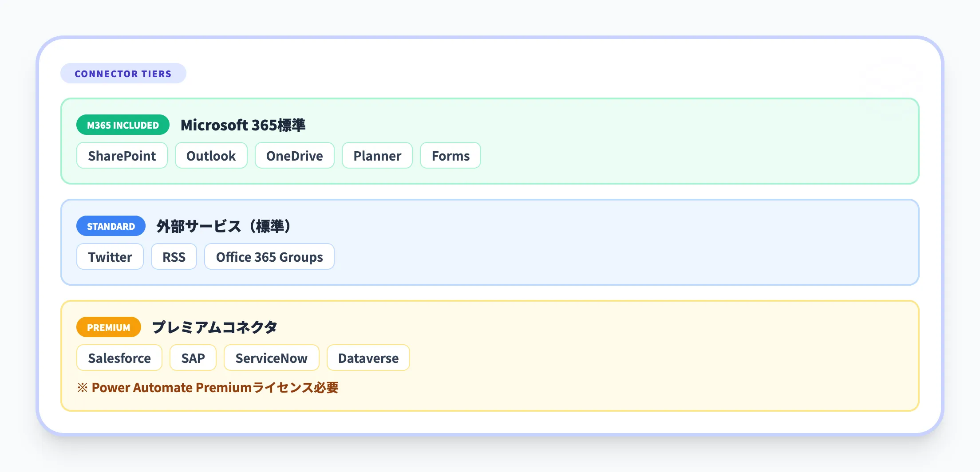Toggle the M365 INCLUDED badge
This screenshot has width=980, height=472.
pyautogui.click(x=122, y=125)
